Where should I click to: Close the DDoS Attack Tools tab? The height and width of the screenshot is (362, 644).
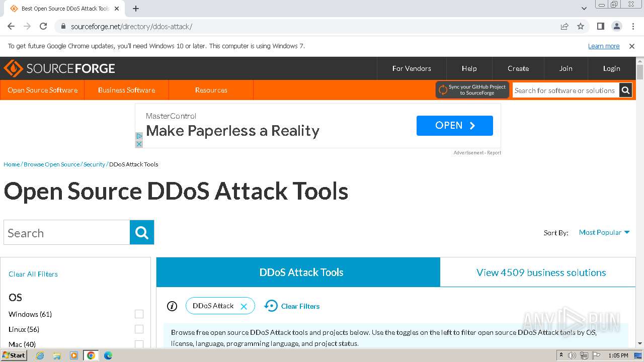click(117, 9)
